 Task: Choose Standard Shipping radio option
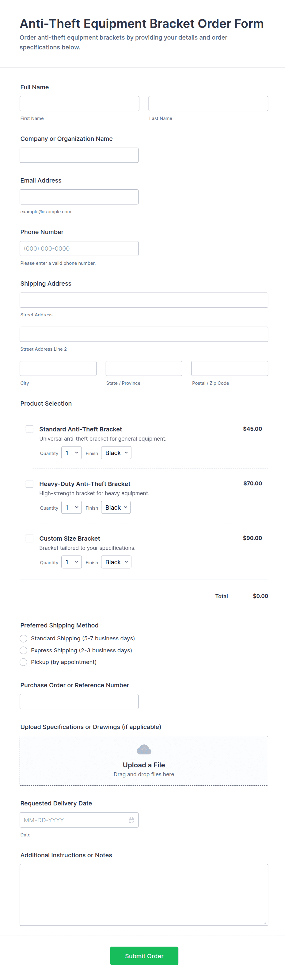(24, 639)
